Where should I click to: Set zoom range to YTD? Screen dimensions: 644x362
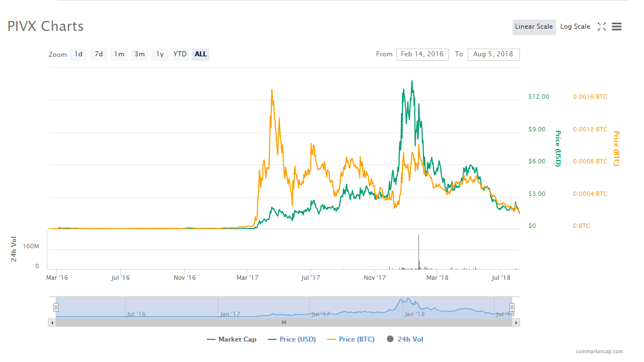click(x=180, y=54)
